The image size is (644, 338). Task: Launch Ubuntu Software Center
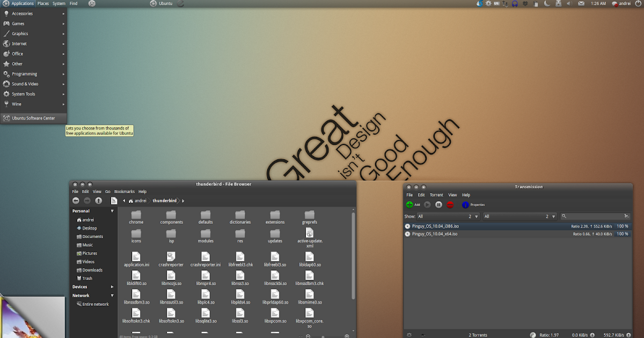(34, 117)
